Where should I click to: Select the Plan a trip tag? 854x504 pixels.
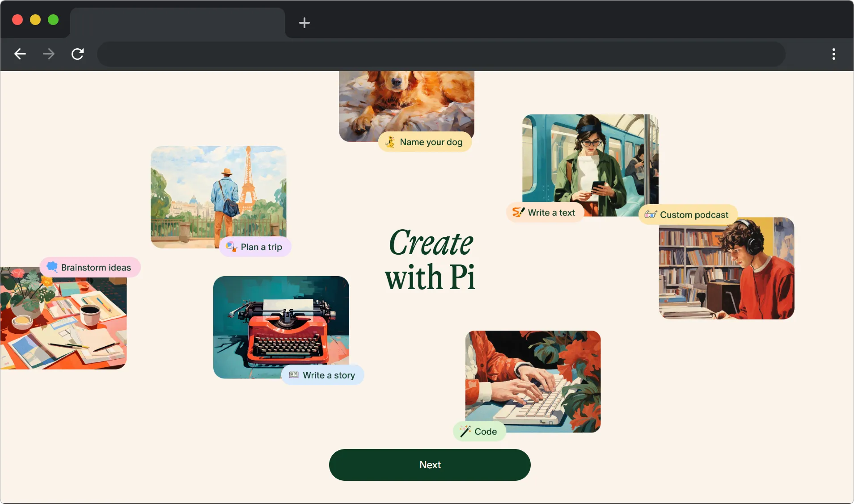pyautogui.click(x=255, y=247)
